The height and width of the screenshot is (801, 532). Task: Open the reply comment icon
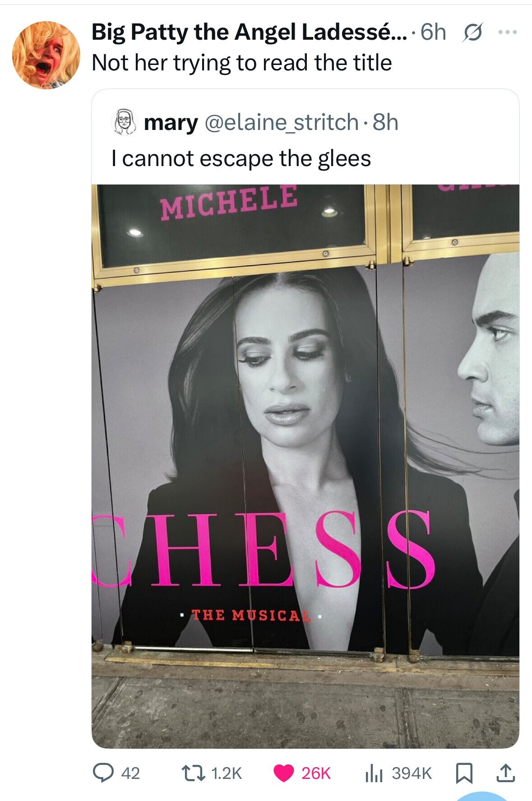pos(103,773)
